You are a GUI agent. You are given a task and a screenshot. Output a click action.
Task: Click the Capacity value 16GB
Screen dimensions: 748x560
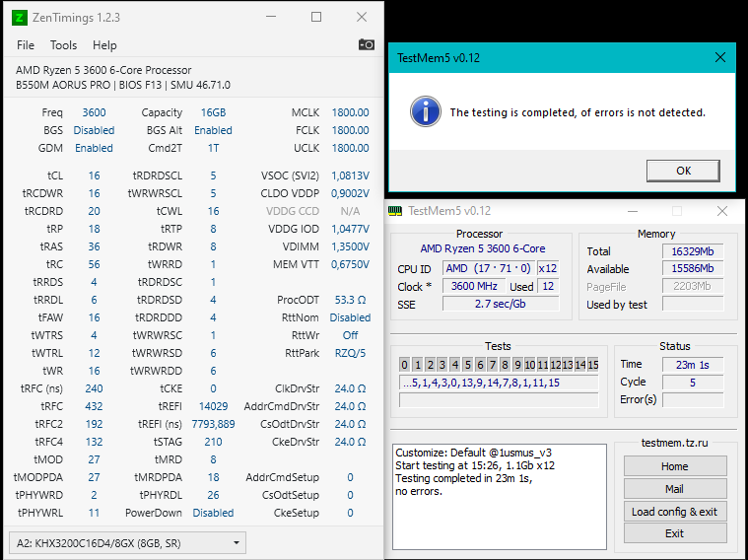point(213,112)
